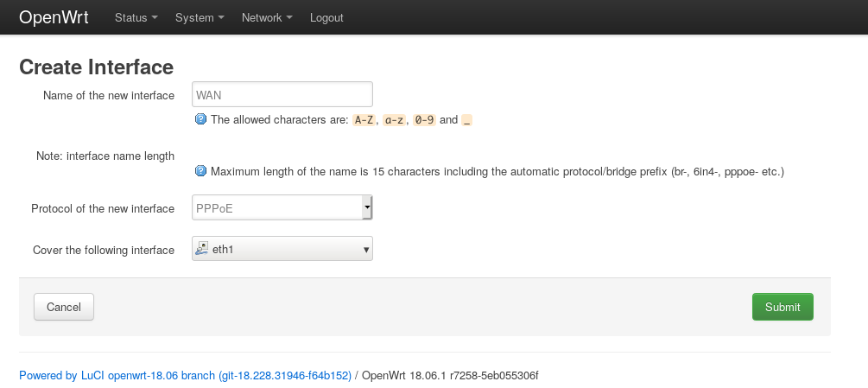
Task: Open the PPPoE protocol dropdown
Action: [x=282, y=208]
